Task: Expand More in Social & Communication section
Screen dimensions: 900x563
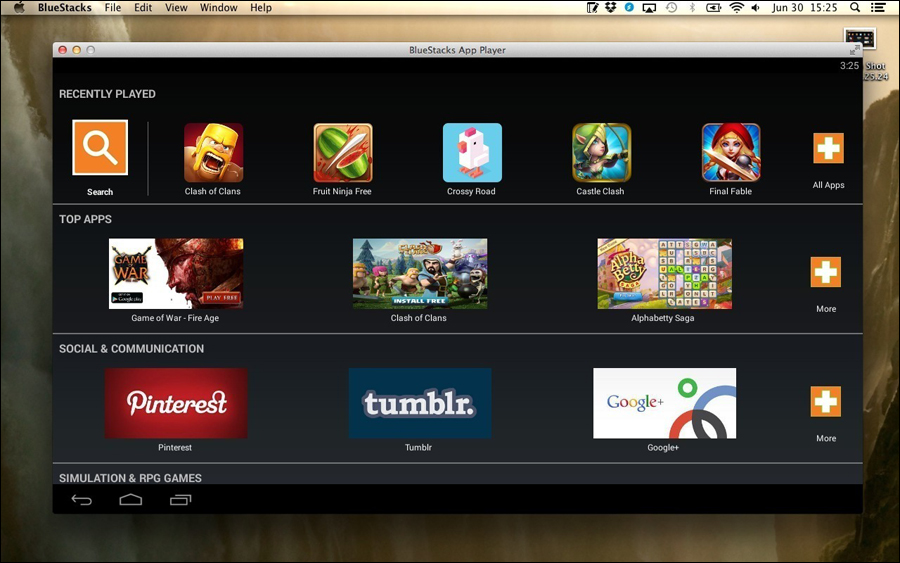Action: click(826, 402)
